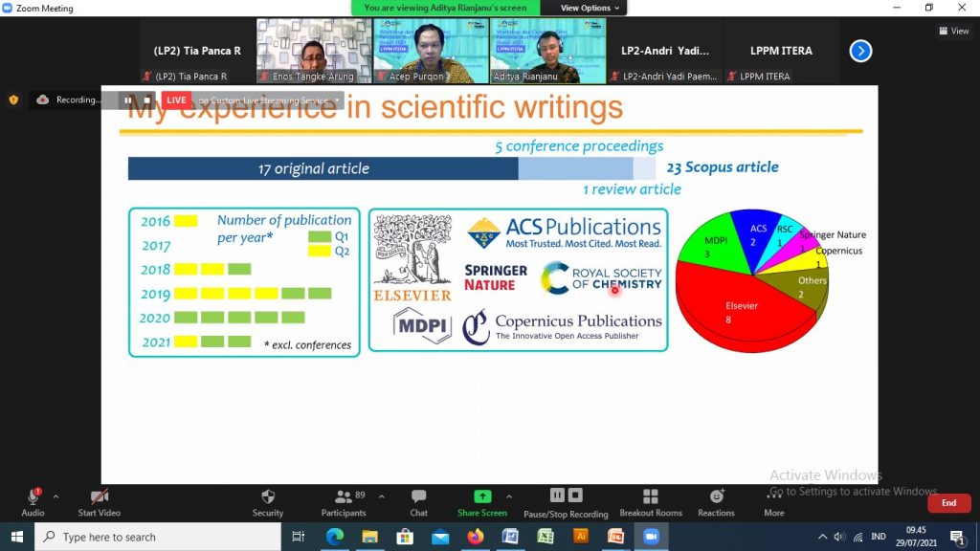Expand the arrow beside Participants
The width and height of the screenshot is (980, 551).
pyautogui.click(x=381, y=496)
